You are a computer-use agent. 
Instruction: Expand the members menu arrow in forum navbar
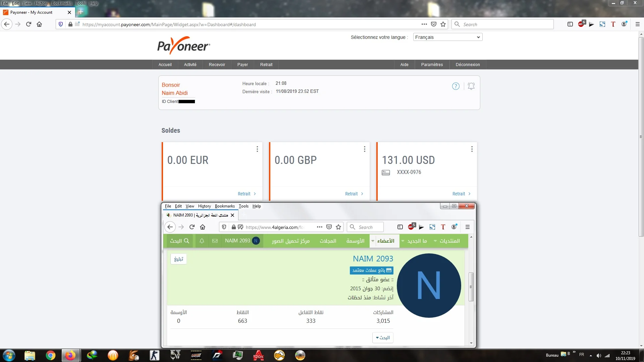point(373,241)
